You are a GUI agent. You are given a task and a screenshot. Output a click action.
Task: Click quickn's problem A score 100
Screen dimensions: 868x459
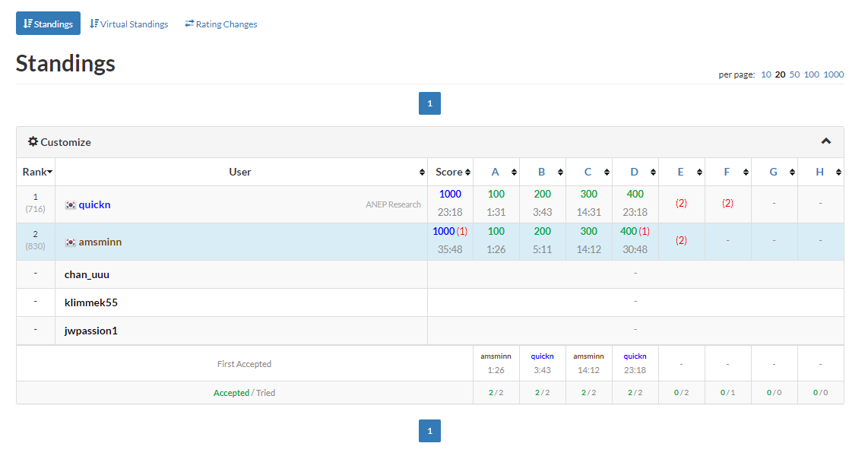pos(496,194)
